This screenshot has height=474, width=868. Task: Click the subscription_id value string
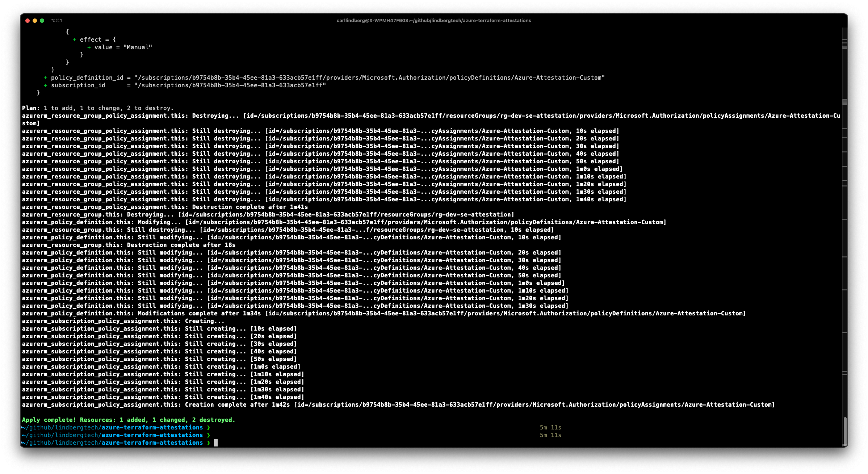(x=230, y=85)
